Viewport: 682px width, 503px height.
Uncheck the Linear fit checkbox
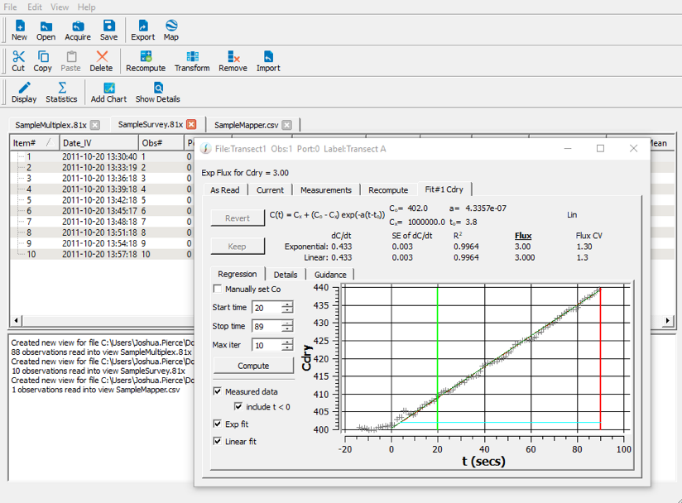point(218,441)
